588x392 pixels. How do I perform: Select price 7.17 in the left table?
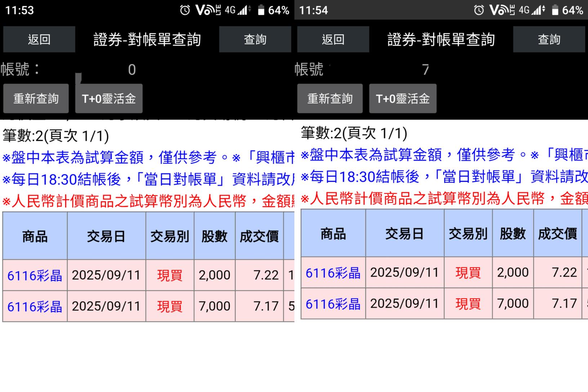coord(259,306)
